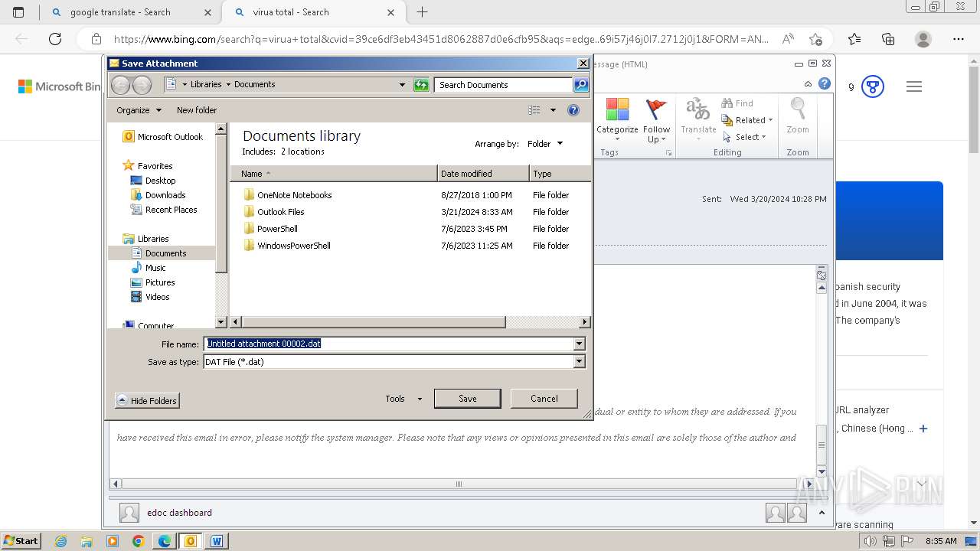Click the Back arrow in the dialog
The image size is (980, 551).
tap(121, 85)
